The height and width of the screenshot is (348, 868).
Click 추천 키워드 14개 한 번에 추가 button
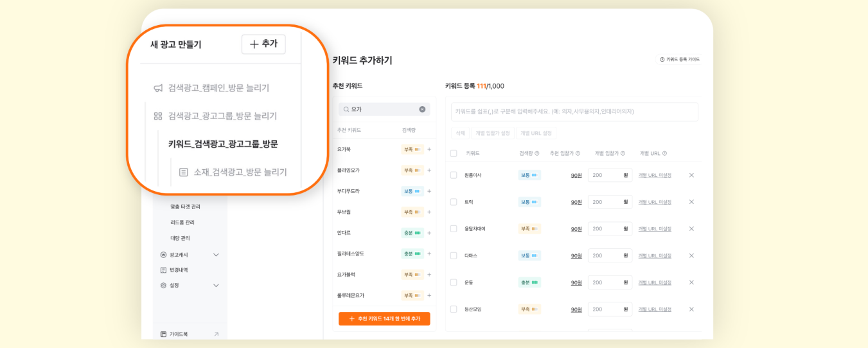384,319
